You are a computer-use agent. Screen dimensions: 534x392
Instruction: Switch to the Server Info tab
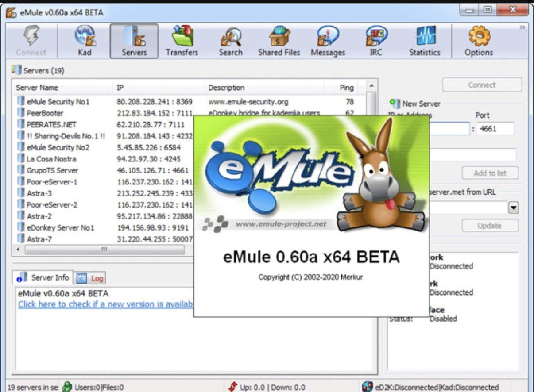(x=43, y=278)
